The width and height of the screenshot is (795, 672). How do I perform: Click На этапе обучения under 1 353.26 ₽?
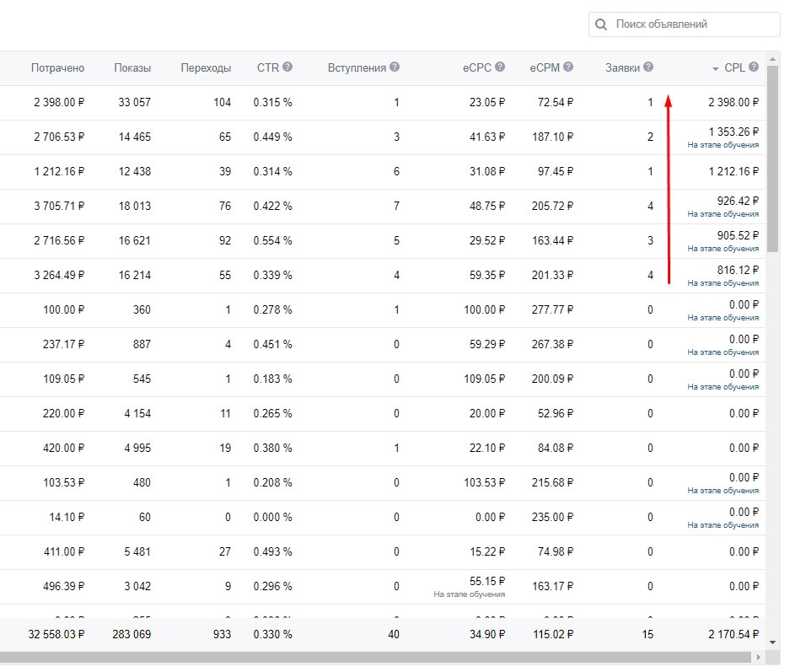click(723, 145)
